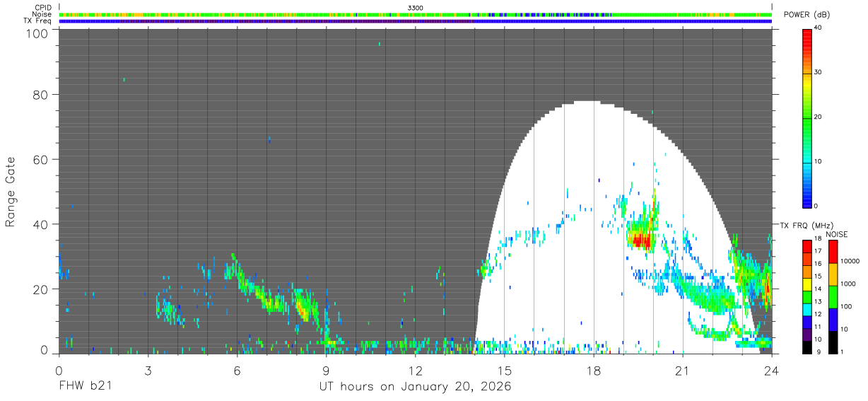Click the y-axis tick label '100'
Viewport: 868px width, 401px height.
37,33
